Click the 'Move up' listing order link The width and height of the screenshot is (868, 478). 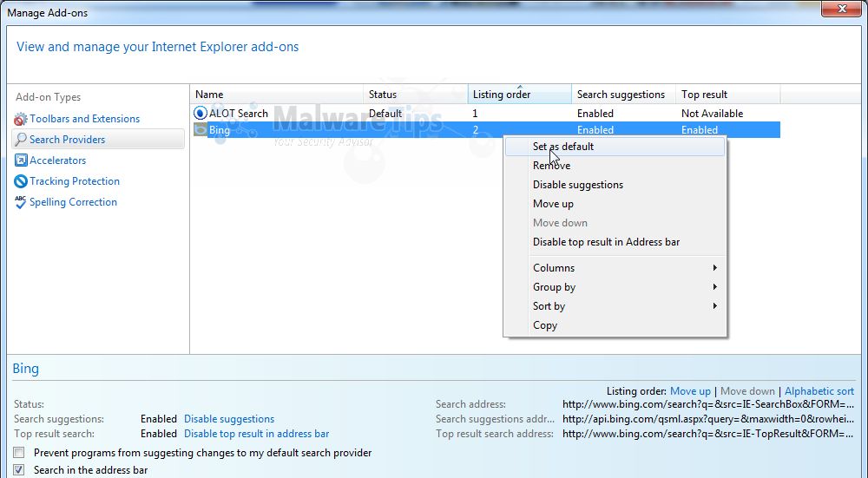(x=690, y=391)
